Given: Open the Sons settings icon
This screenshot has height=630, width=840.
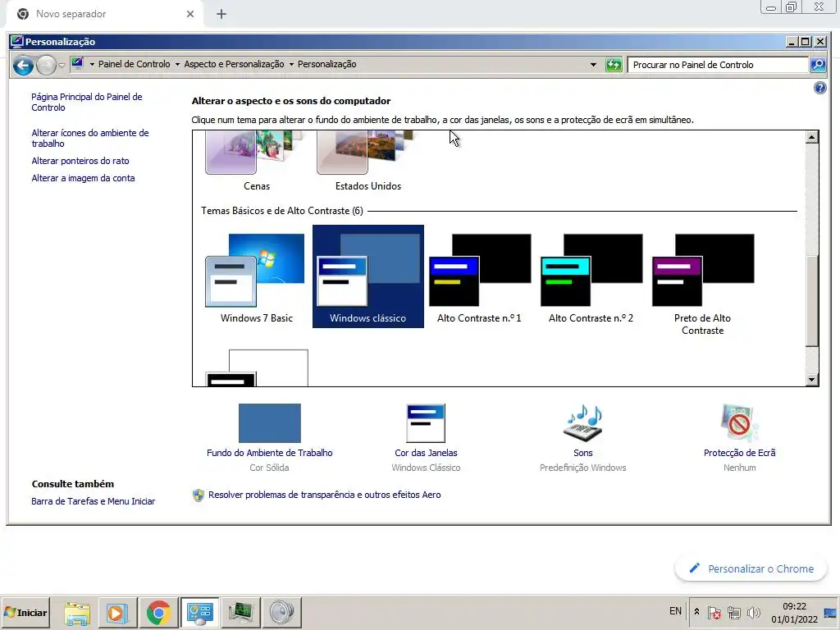Looking at the screenshot, I should pyautogui.click(x=583, y=423).
